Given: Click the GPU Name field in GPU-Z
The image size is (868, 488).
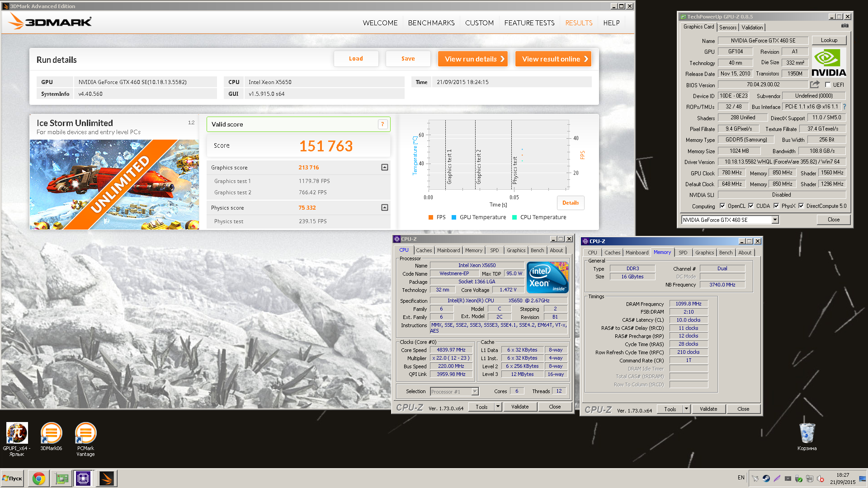Looking at the screenshot, I should tap(763, 41).
